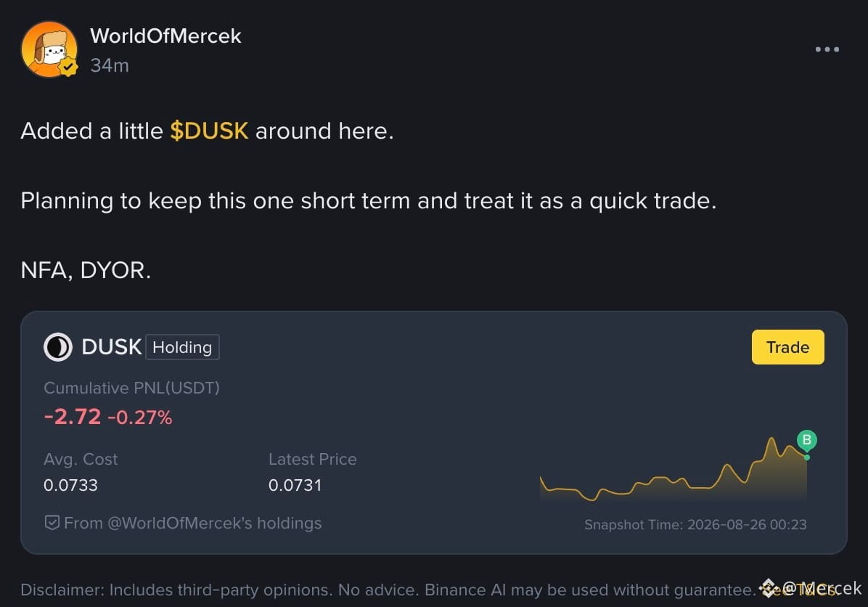Click the @Mercek watermark handle

tap(822, 588)
